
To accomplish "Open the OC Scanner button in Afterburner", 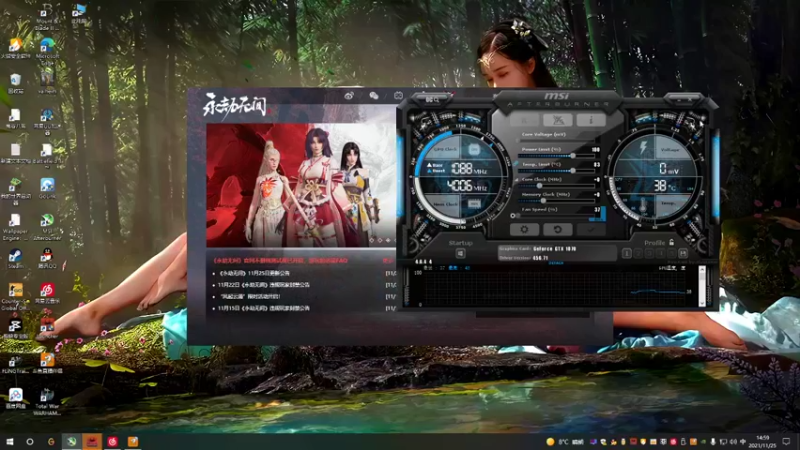I will (557, 120).
